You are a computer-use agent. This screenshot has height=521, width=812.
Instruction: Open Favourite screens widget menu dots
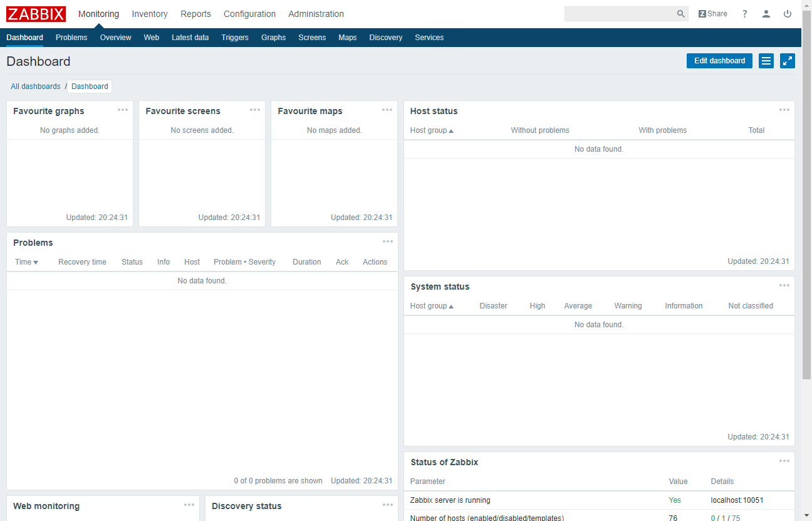pos(255,110)
